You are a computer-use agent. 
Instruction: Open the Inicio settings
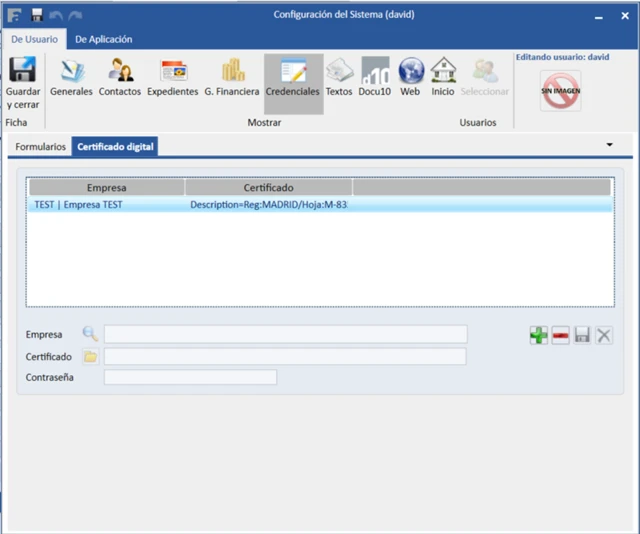(442, 78)
